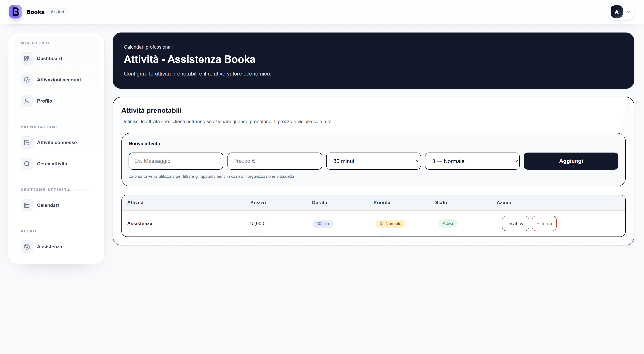Open the '30 minuti' duration dropdown

[373, 161]
